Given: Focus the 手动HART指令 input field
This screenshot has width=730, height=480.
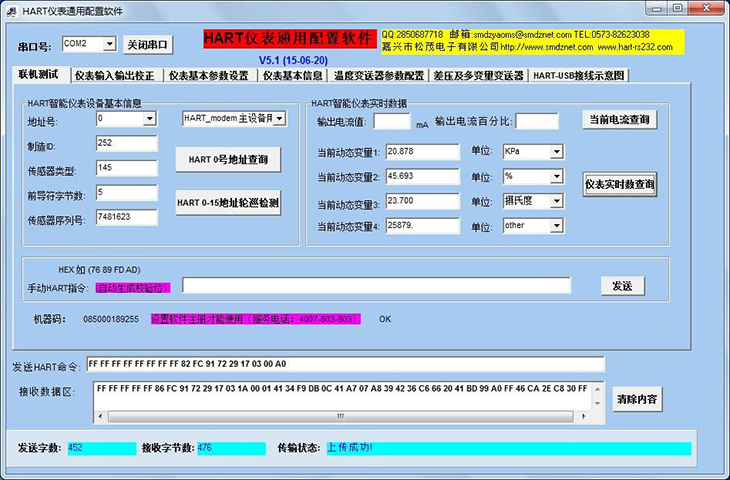Looking at the screenshot, I should (376, 287).
